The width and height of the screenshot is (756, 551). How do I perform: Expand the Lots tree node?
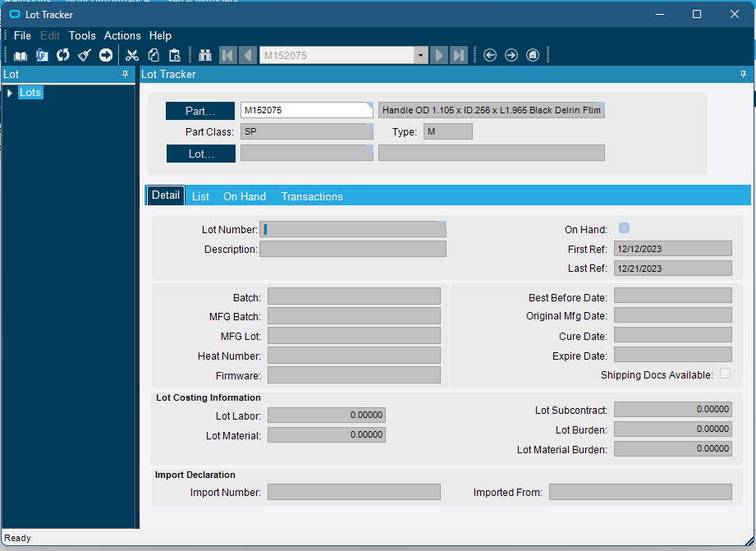pyautogui.click(x=10, y=93)
